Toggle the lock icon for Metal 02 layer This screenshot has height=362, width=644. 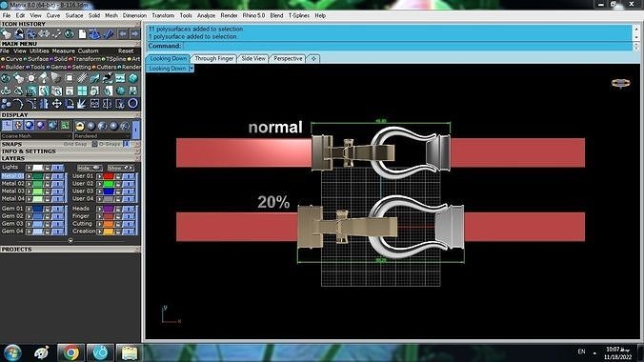point(48,184)
